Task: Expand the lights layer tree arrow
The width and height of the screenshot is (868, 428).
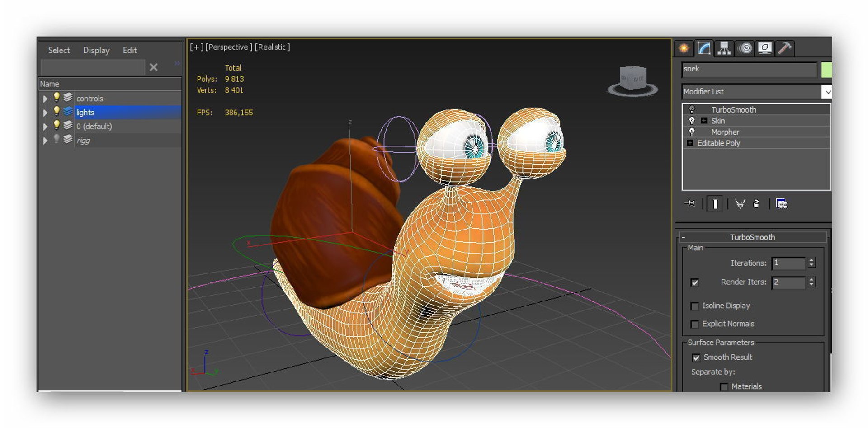Action: [45, 113]
